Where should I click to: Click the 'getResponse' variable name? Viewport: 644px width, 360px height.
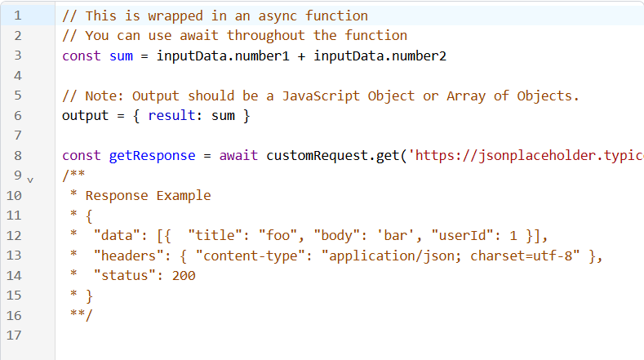point(153,156)
